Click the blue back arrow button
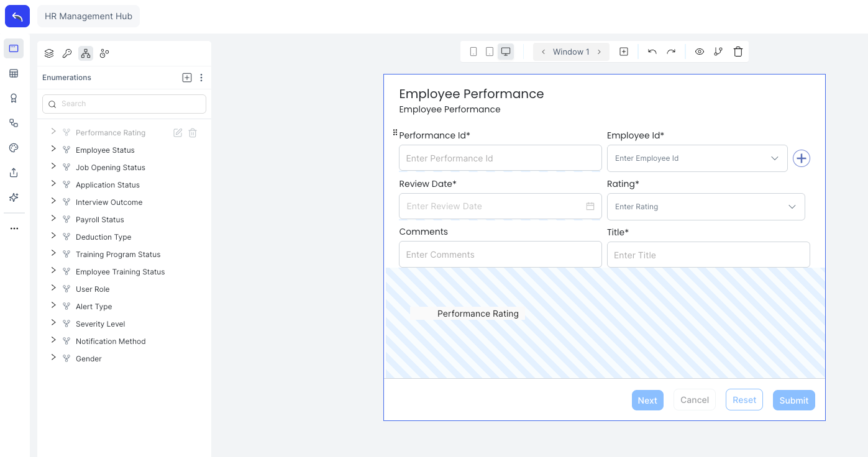868x457 pixels. coord(17,17)
